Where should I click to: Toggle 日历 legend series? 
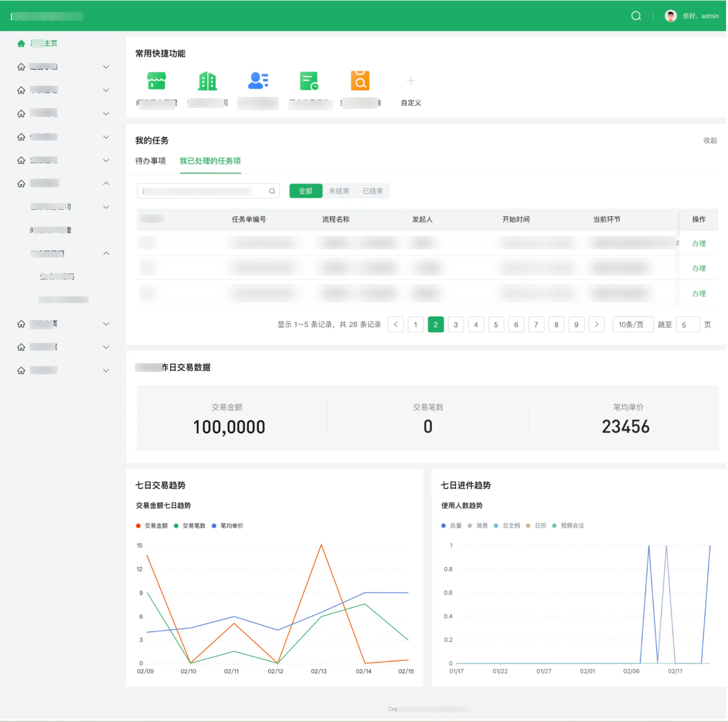coord(536,525)
